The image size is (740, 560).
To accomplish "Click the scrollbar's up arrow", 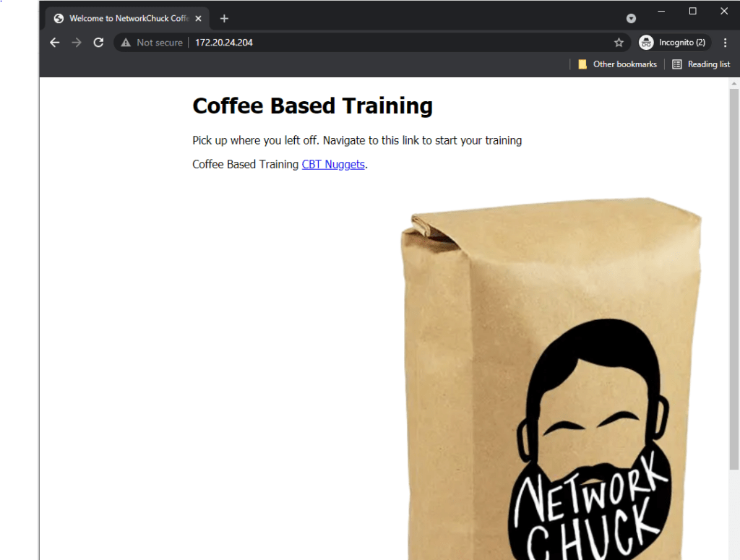I will [x=733, y=84].
